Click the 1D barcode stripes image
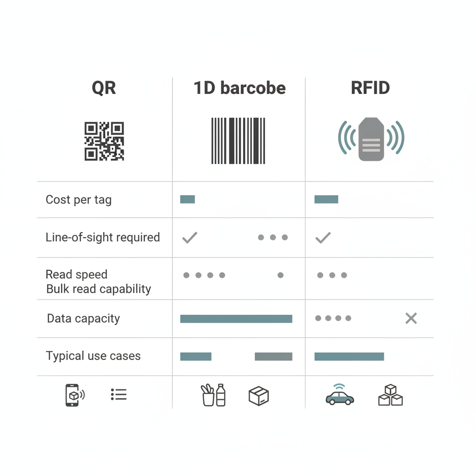The image size is (476, 476). pyautogui.click(x=238, y=140)
